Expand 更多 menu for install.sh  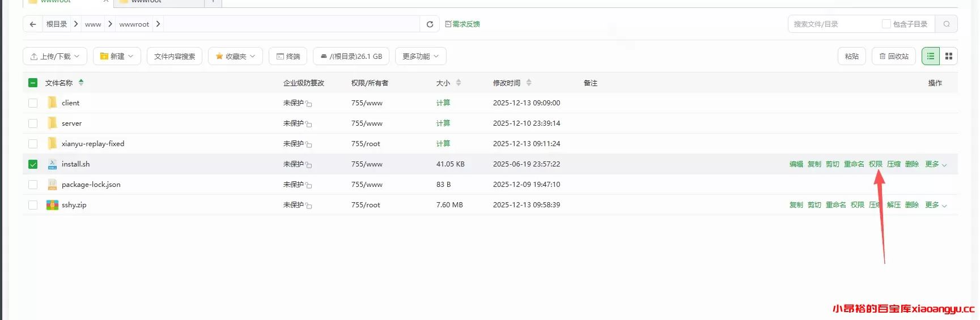[936, 164]
